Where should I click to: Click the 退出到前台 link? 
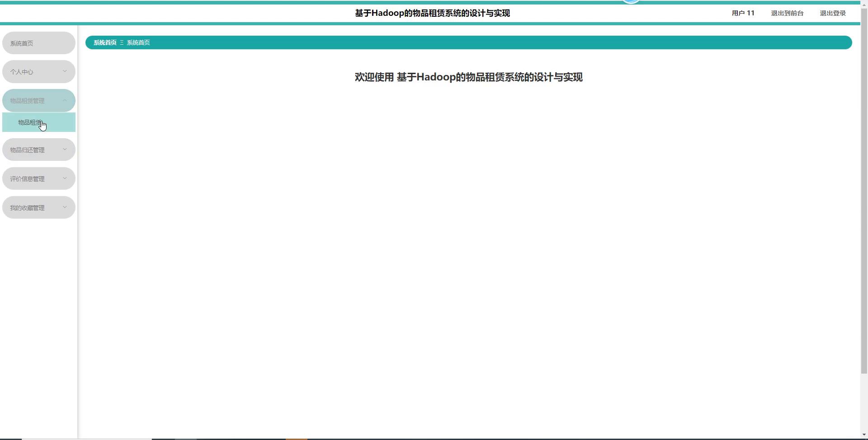(787, 13)
